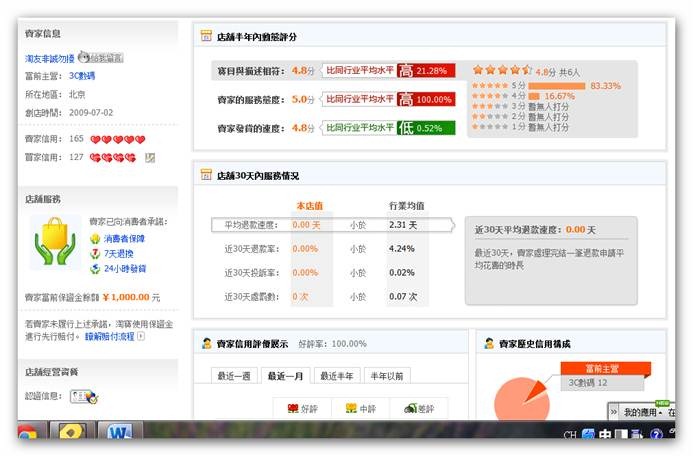The height and width of the screenshot is (456, 693).
Task: Open 24小時發貨 service link
Action: point(125,269)
